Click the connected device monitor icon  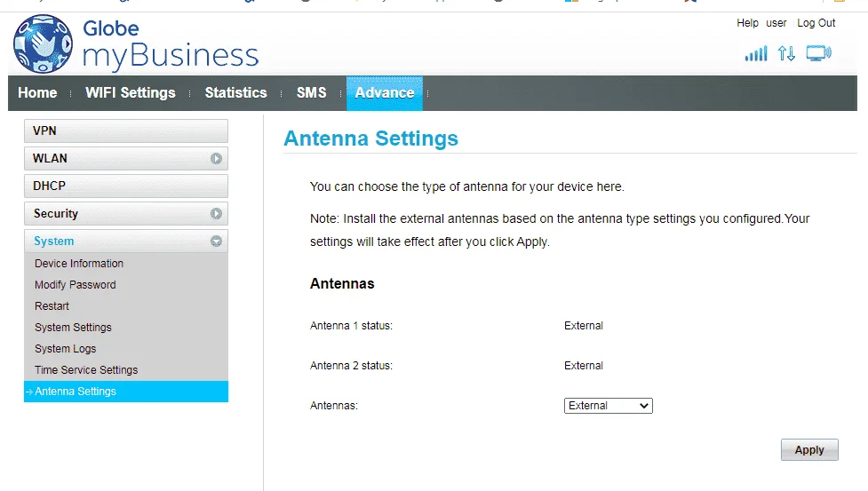[x=819, y=53]
